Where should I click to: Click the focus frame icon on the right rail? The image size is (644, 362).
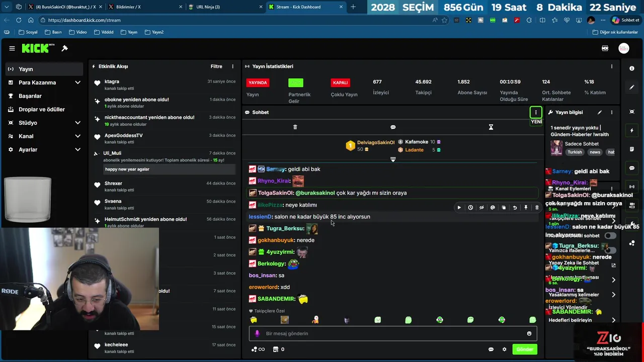(x=632, y=112)
